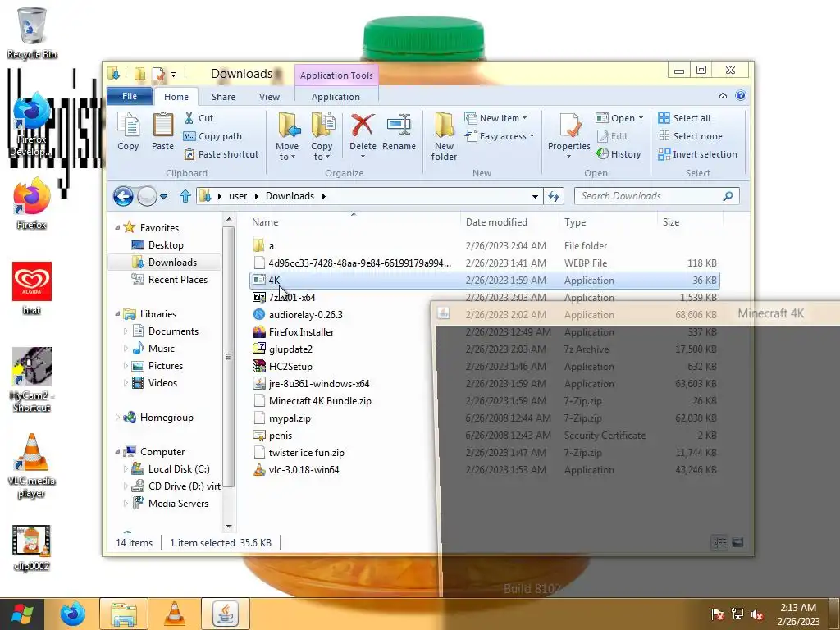Expand the Open button dropdown arrow

coord(641,118)
